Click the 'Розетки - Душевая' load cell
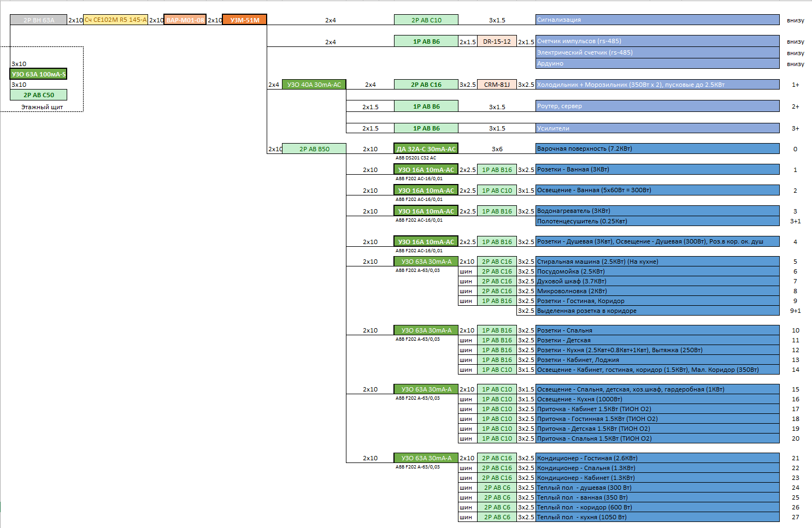 tap(658, 241)
